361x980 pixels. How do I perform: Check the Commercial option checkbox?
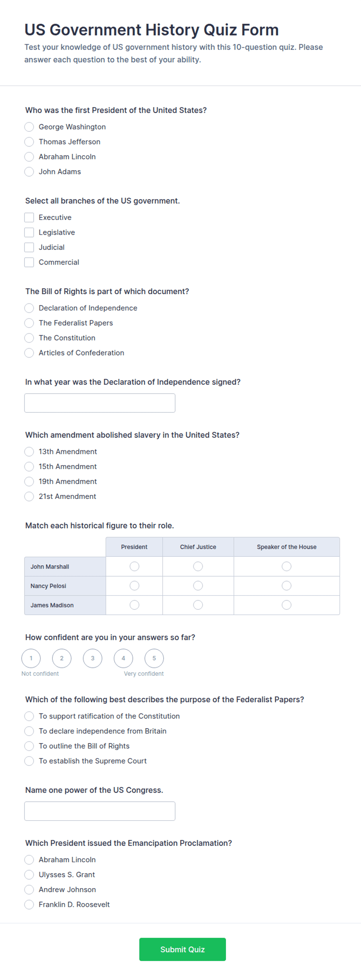click(29, 262)
